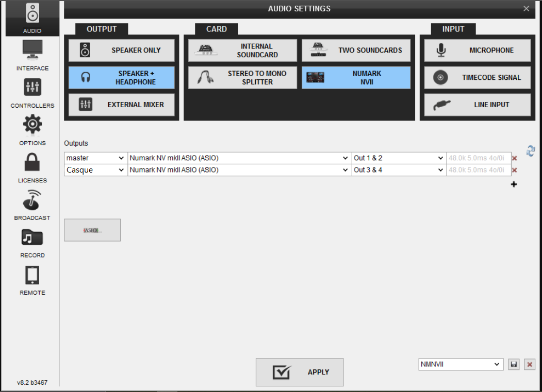The width and height of the screenshot is (542, 392).
Task: Refresh the audio device list icon
Action: pos(530,150)
